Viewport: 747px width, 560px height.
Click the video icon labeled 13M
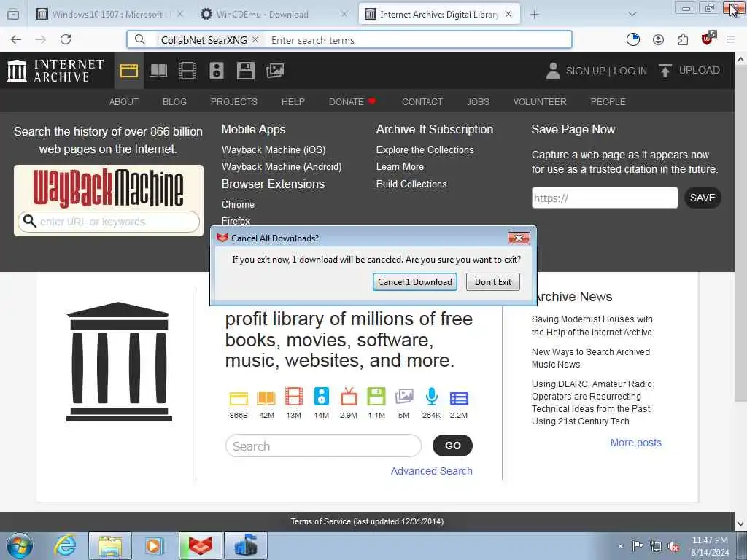tap(294, 397)
